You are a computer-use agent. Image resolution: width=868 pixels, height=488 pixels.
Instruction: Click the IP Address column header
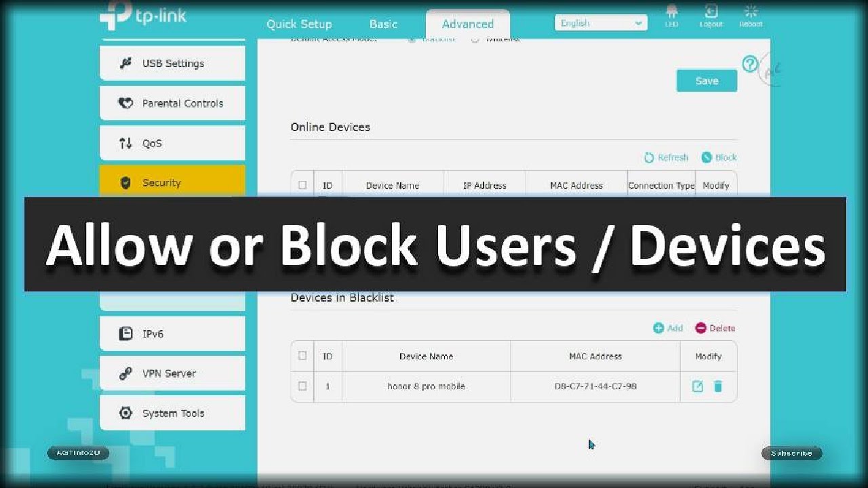pos(484,186)
